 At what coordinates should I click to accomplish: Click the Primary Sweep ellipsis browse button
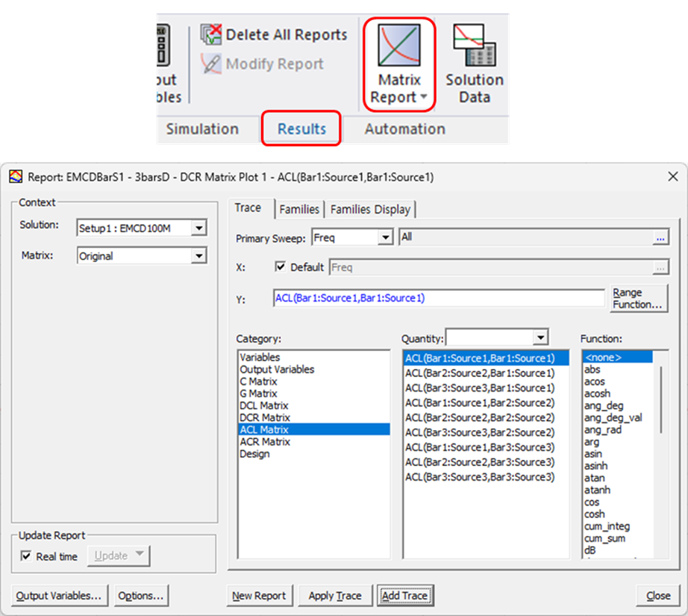[660, 237]
